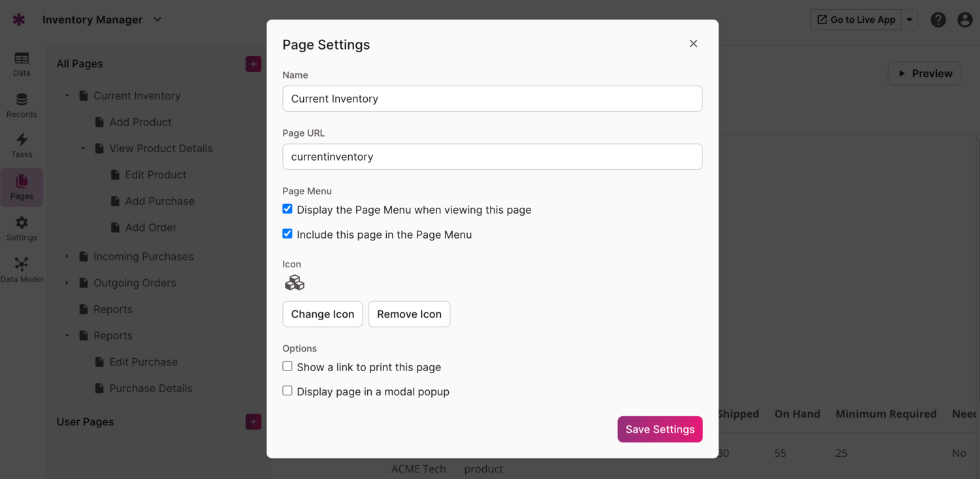This screenshot has height=479, width=980.
Task: Click the plus icon beside User Pages
Action: click(253, 422)
